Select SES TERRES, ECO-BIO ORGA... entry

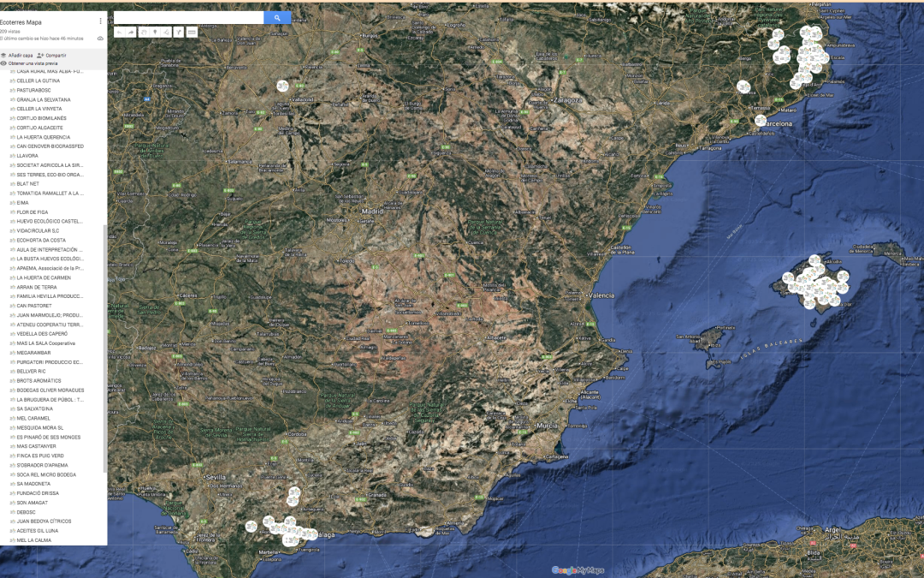(x=50, y=175)
